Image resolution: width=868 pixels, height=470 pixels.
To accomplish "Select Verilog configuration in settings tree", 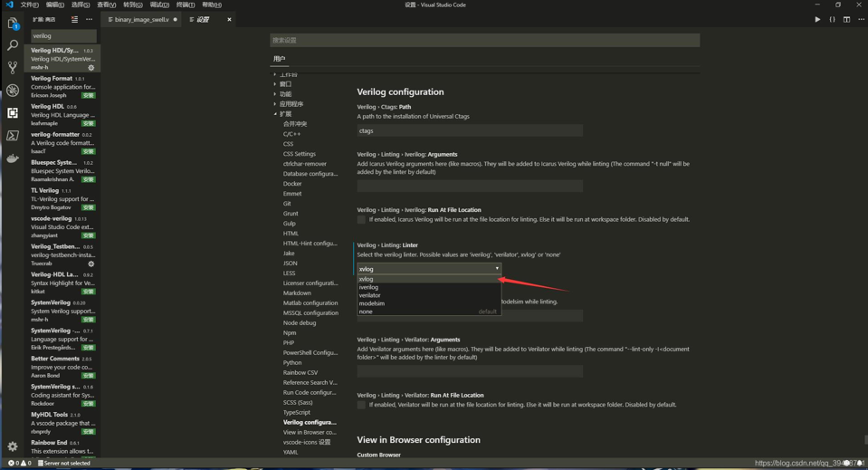I will 310,422.
